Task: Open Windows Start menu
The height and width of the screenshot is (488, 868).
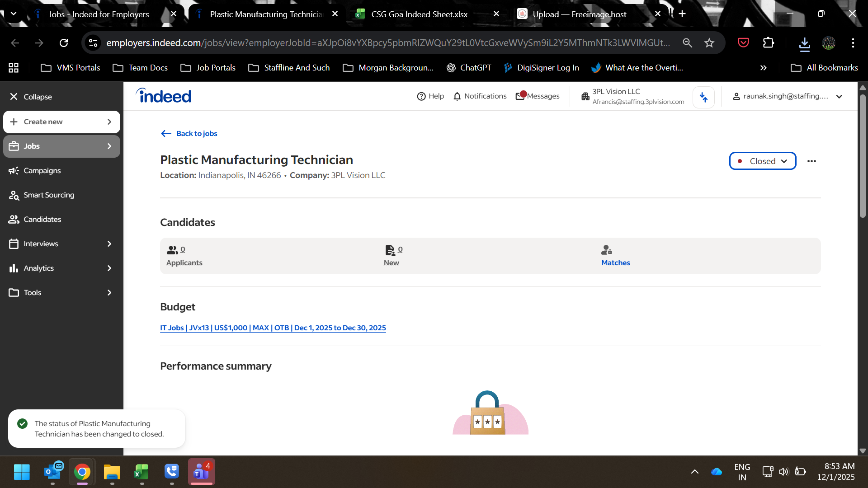Action: click(22, 472)
